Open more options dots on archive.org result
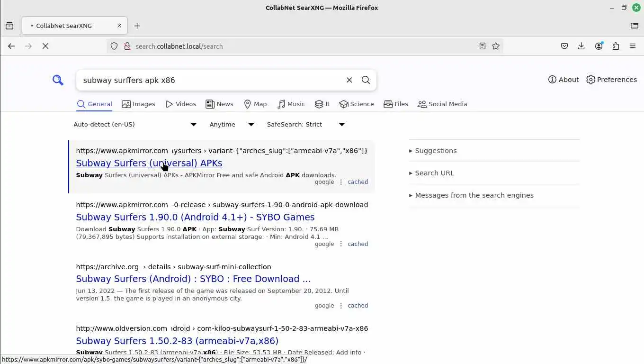This screenshot has height=364, width=644. [x=341, y=306]
